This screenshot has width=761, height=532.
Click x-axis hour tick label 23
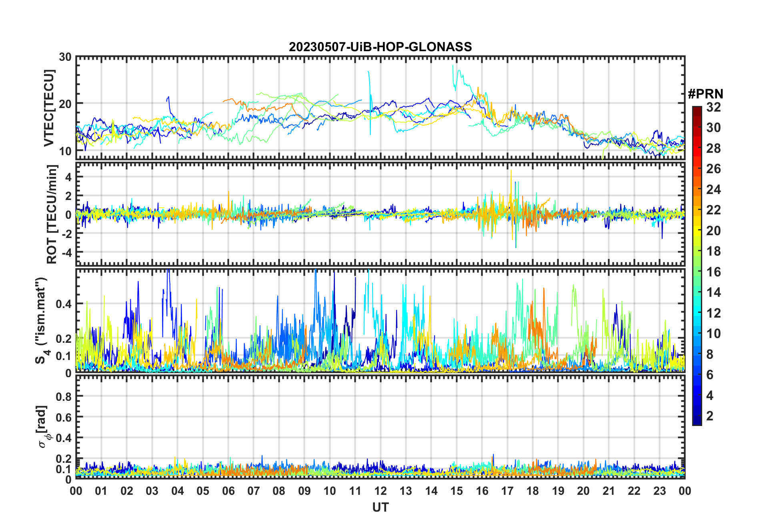(x=659, y=491)
